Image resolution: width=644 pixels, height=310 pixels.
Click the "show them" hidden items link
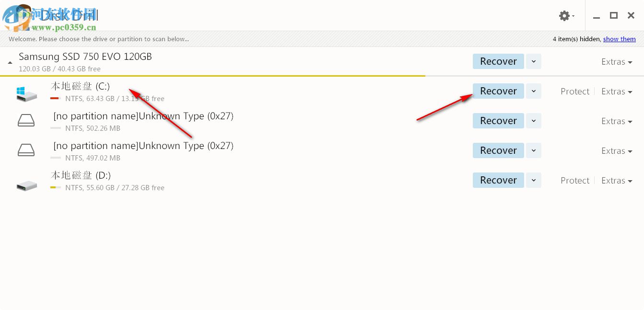[619, 39]
